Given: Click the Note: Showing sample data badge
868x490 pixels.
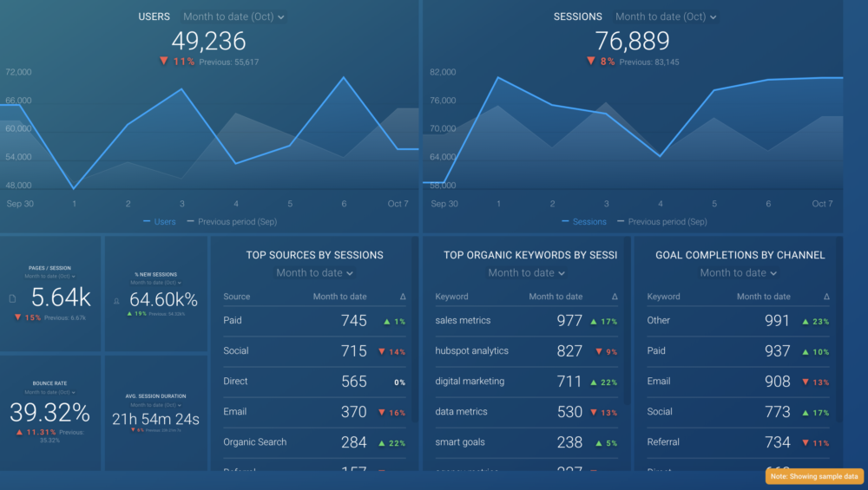Looking at the screenshot, I should point(814,476).
